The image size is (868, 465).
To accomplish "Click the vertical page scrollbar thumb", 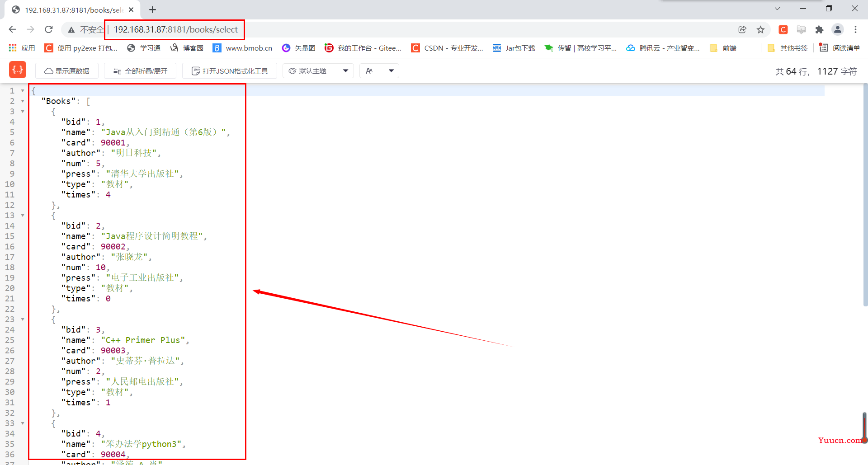I will tap(865, 194).
